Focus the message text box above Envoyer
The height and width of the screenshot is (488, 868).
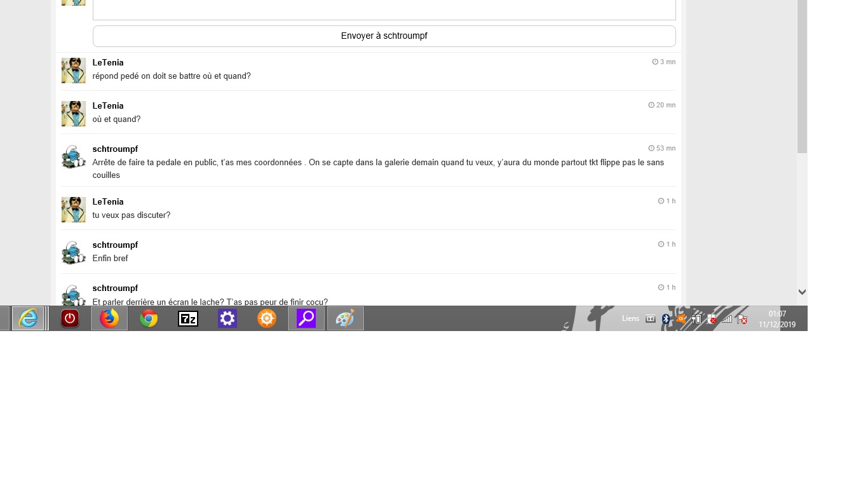point(384,10)
